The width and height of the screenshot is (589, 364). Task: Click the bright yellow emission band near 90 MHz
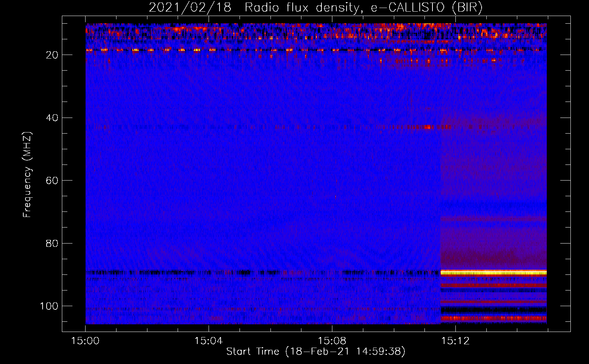click(493, 273)
